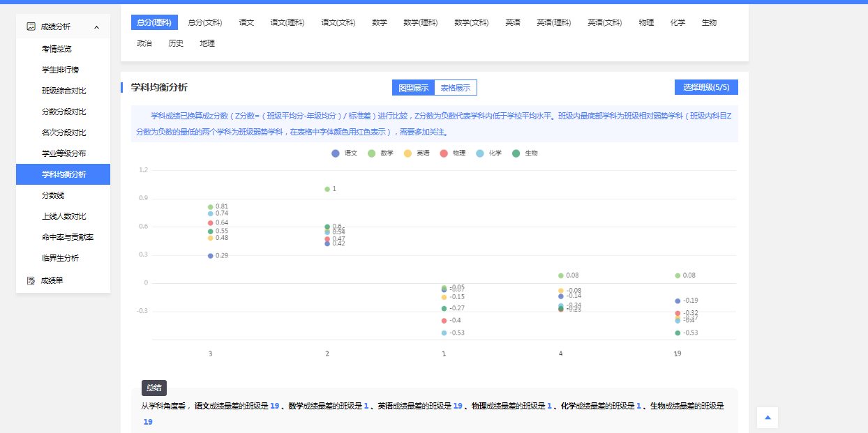Screen dimensions: 868x433
Task: Click the 数学 data point valued 1
Action: [327, 189]
